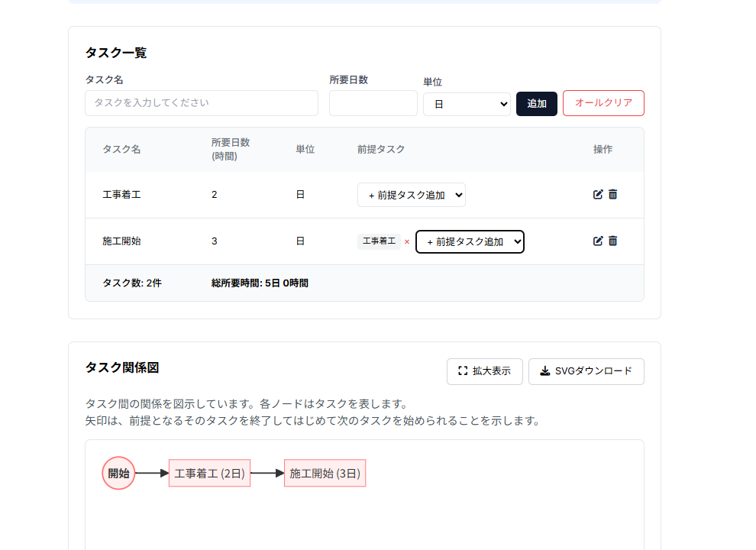Remove 工事着工 prerequisite tag with × icon
This screenshot has height=550, width=756.
coord(407,242)
